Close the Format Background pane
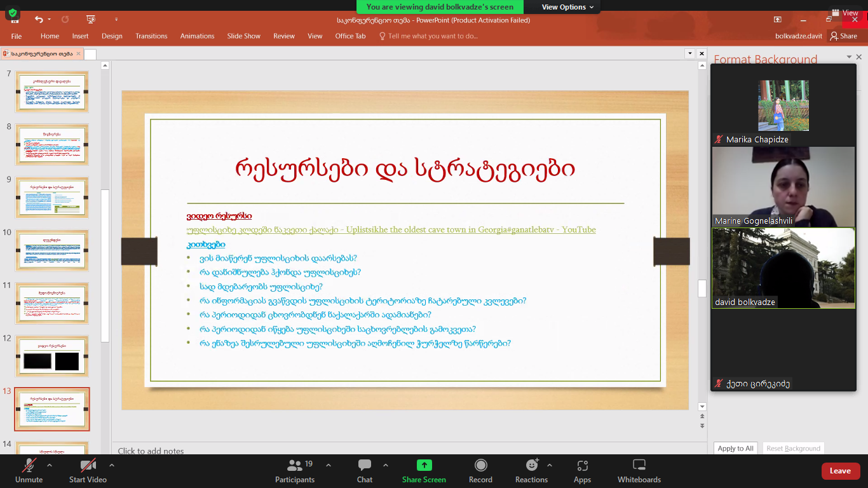Image resolution: width=868 pixels, height=488 pixels. point(859,57)
